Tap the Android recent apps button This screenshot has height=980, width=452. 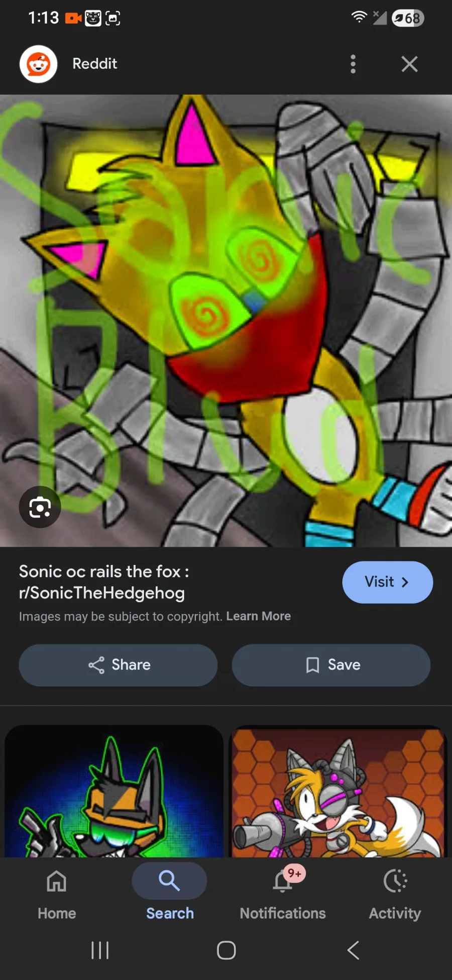[x=100, y=950]
